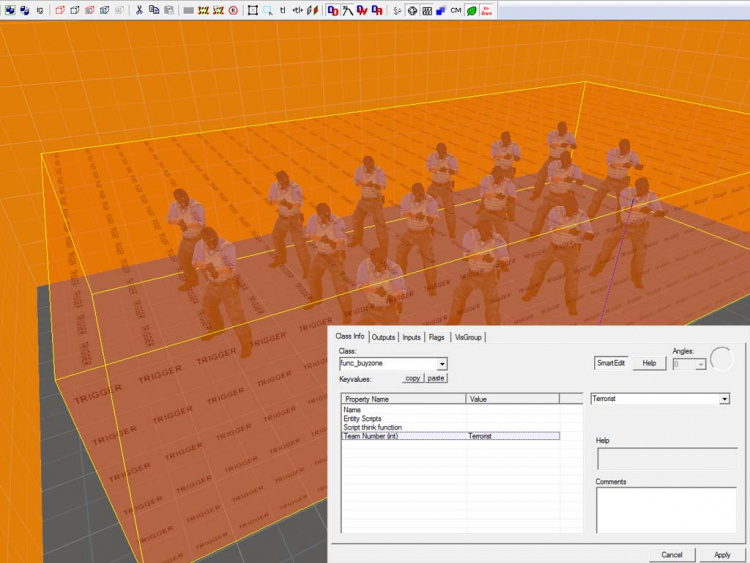
Task: Click the CM toolbar icon
Action: (x=456, y=10)
